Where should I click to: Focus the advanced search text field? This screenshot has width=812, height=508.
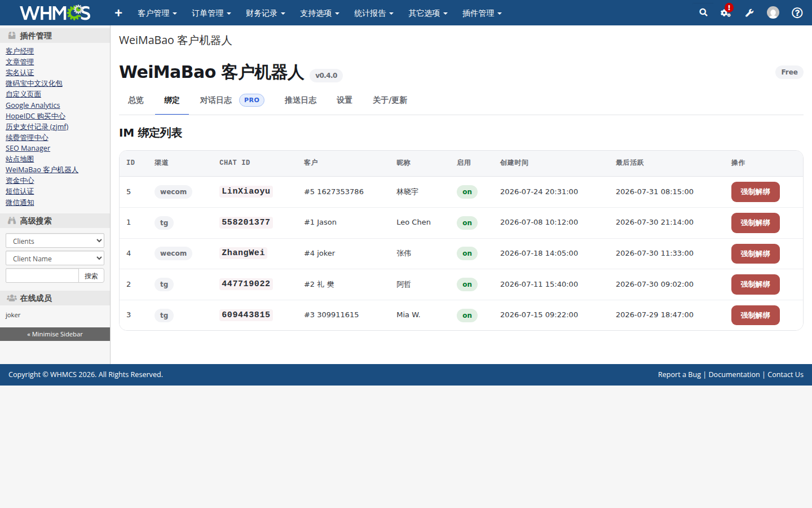click(42, 275)
